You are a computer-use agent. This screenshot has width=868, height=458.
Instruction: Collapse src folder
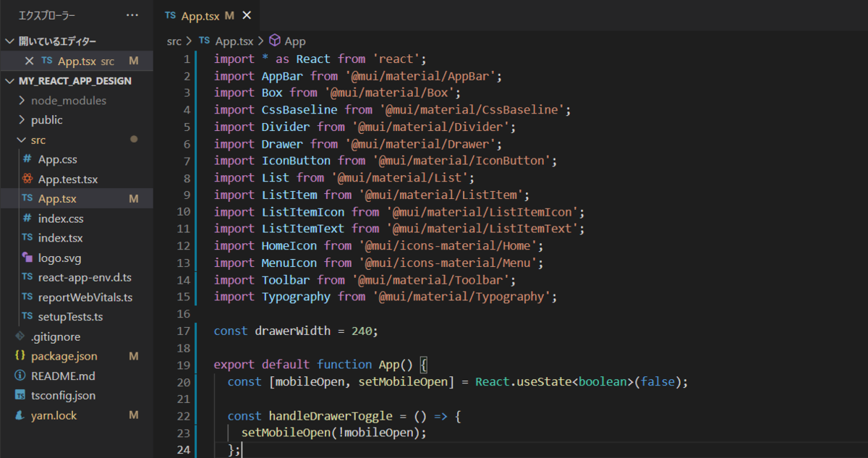point(20,140)
